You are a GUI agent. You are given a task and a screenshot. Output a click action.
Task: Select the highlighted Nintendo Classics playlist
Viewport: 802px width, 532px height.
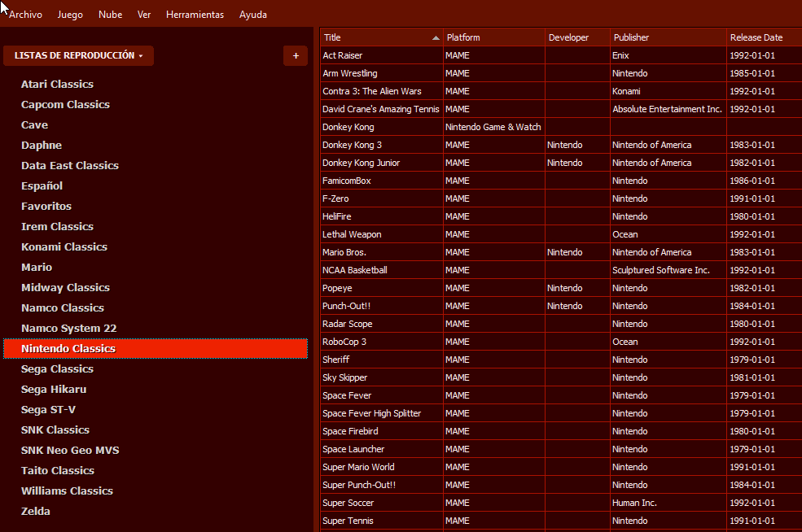click(x=156, y=348)
